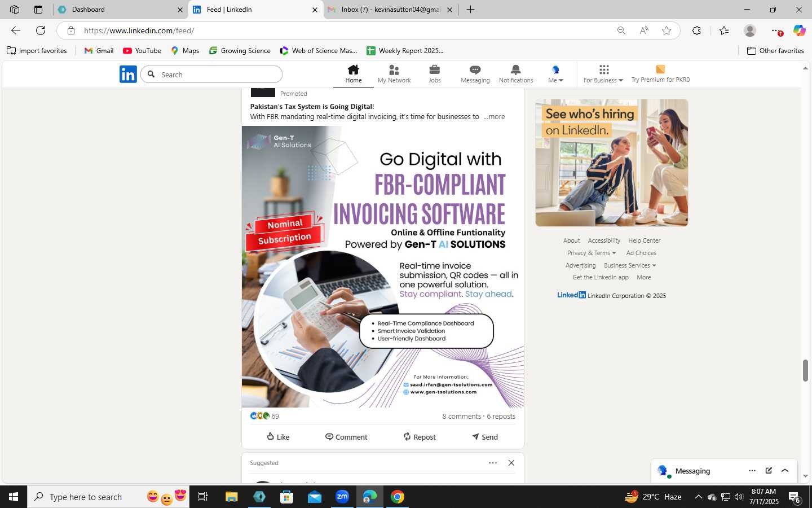Add page to favorites star
The width and height of the screenshot is (812, 508).
(667, 30)
